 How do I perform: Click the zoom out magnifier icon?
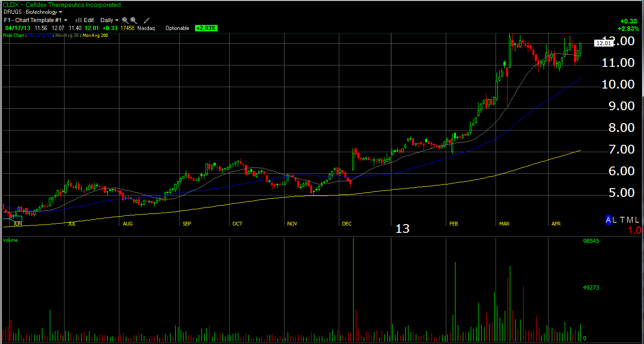click(133, 20)
